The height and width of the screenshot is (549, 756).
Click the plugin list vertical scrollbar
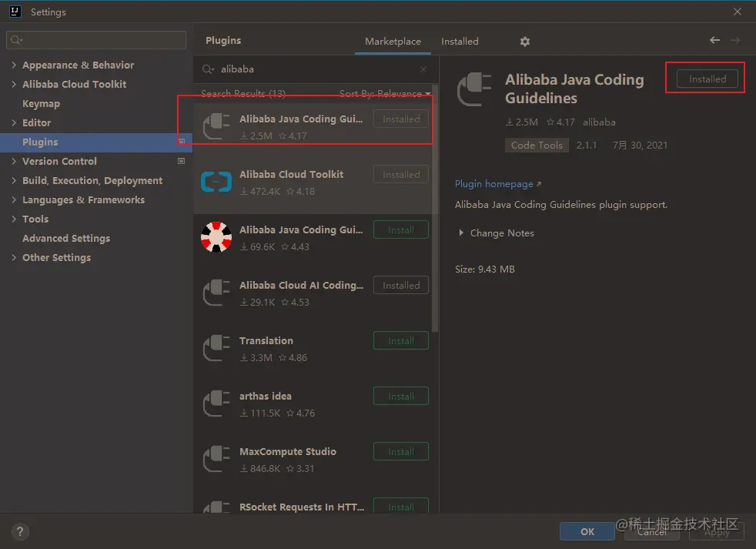coord(435,209)
